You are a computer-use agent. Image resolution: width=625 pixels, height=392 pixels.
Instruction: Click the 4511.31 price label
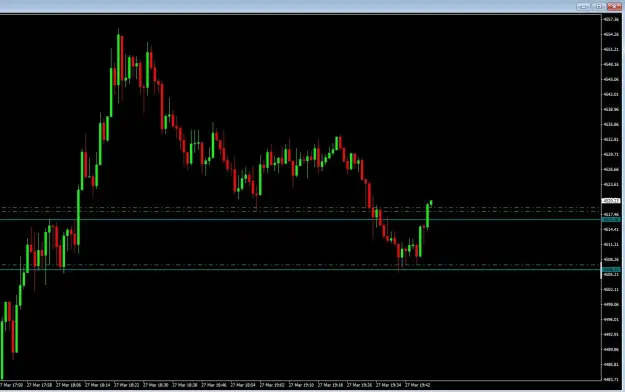click(x=611, y=244)
